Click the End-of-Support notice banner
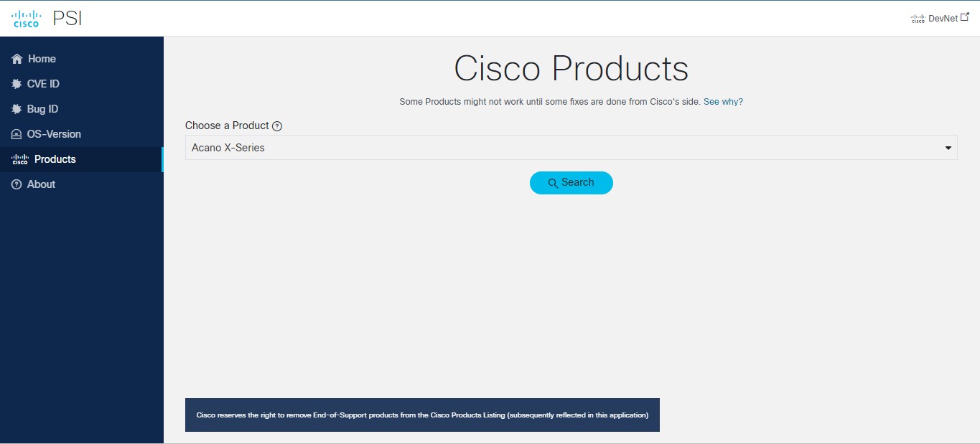This screenshot has width=980, height=444. point(422,415)
